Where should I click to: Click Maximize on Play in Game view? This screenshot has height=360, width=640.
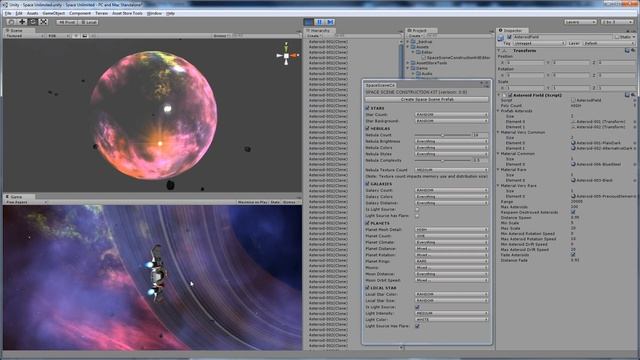click(252, 202)
